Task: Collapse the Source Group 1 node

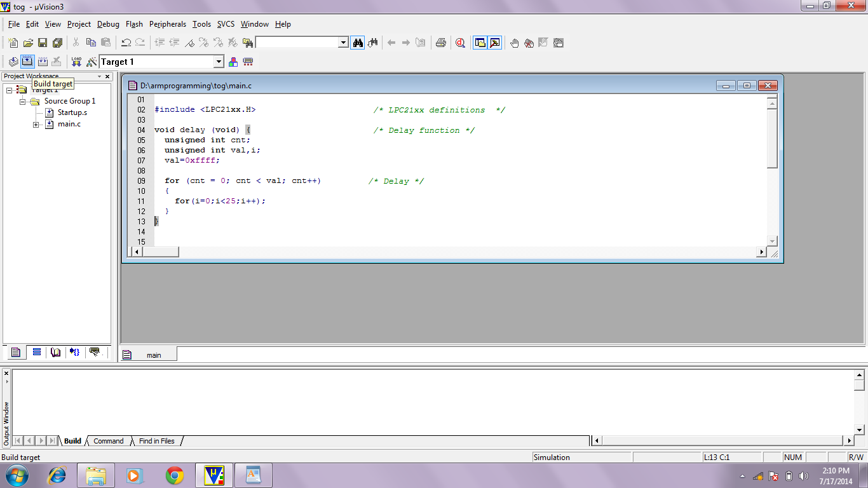Action: tap(22, 101)
